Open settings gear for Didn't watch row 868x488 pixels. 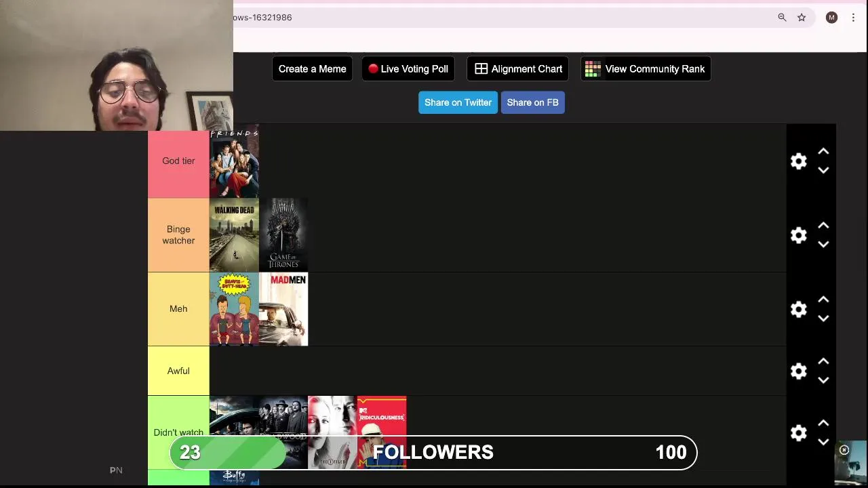pyautogui.click(x=799, y=432)
